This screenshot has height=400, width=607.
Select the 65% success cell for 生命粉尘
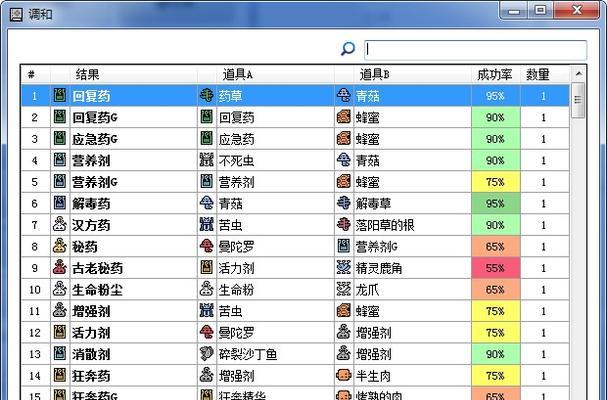[x=496, y=289]
